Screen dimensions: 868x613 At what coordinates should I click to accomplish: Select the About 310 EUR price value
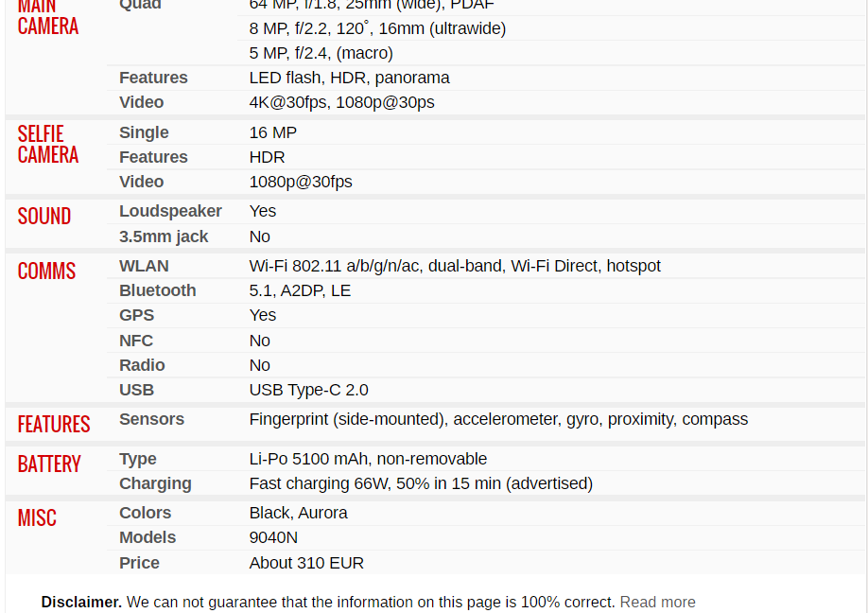306,563
